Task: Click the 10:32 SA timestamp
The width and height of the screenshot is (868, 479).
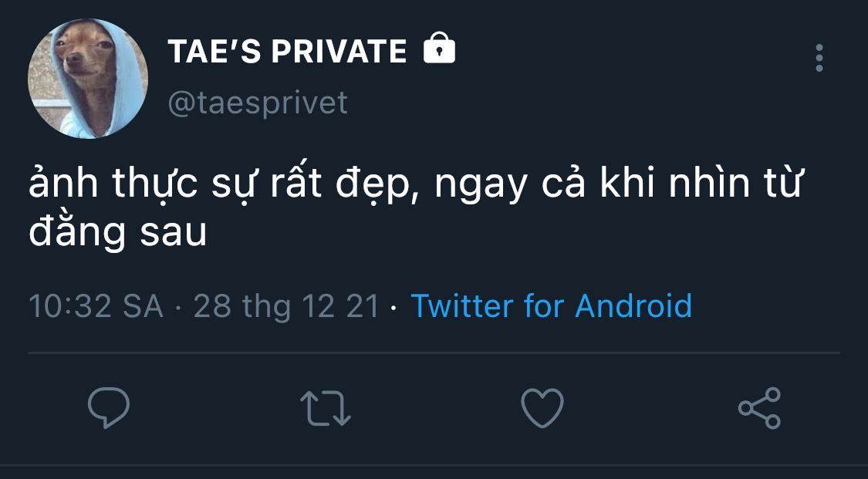Action: 96,306
